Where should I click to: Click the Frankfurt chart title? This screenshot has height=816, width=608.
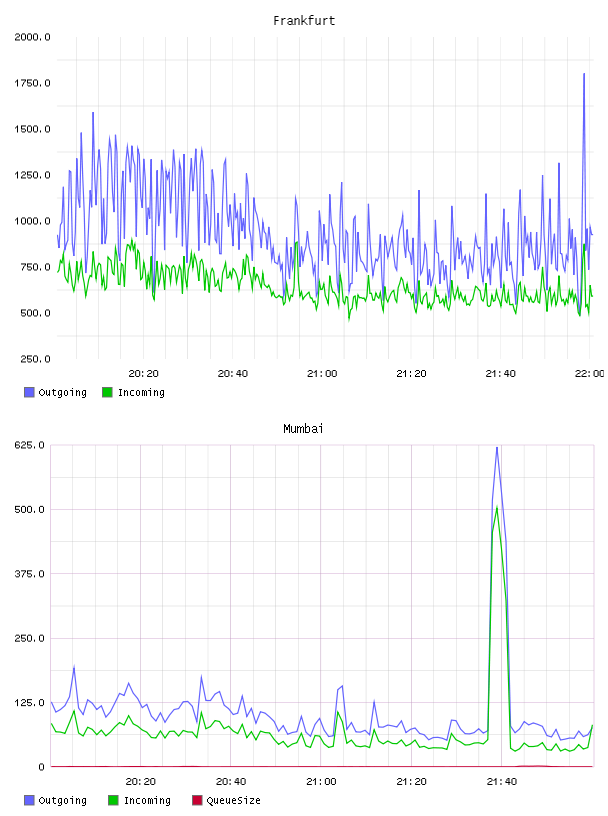point(304,21)
